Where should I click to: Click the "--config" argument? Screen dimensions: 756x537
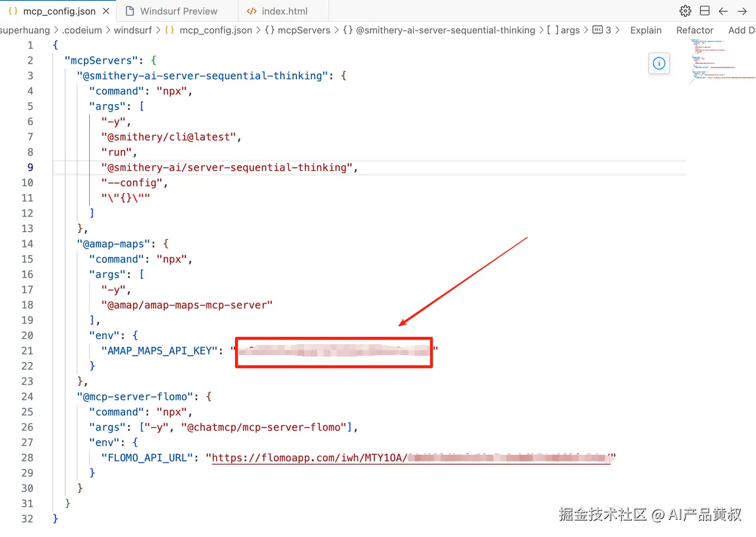(x=133, y=183)
